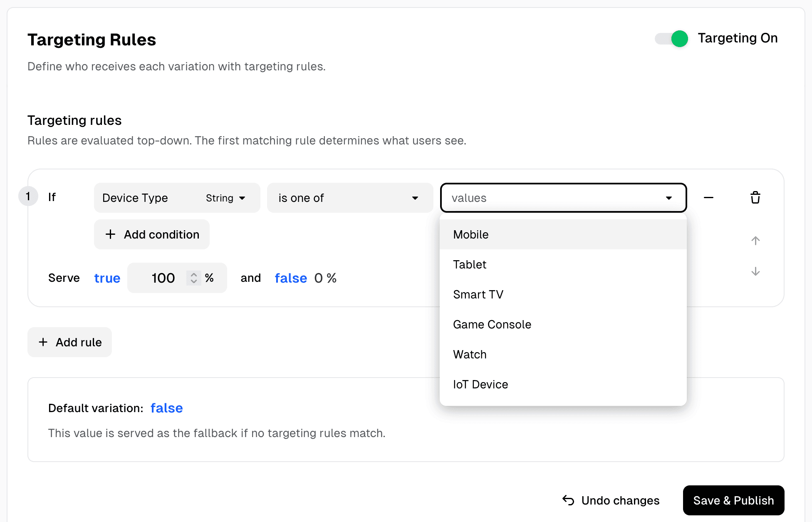Click the plus icon on Add rule
The width and height of the screenshot is (812, 522).
tap(43, 342)
